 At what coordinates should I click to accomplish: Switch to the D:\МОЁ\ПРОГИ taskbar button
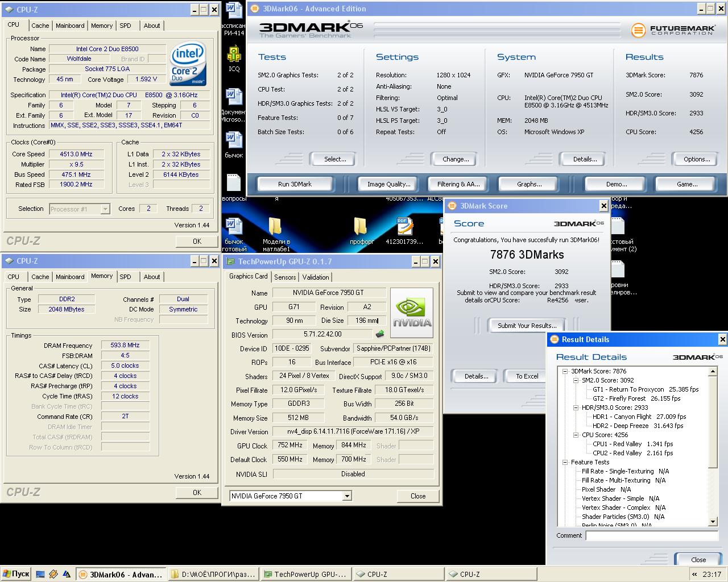coord(213,575)
